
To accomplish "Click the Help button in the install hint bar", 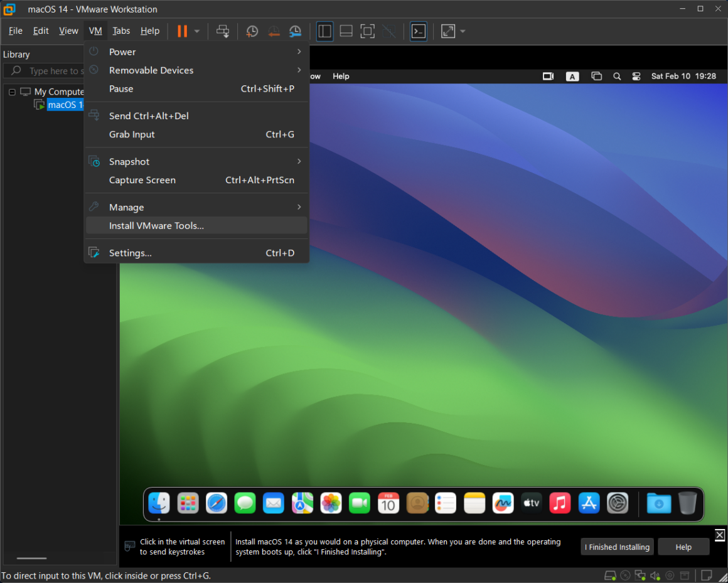I will pyautogui.click(x=683, y=547).
